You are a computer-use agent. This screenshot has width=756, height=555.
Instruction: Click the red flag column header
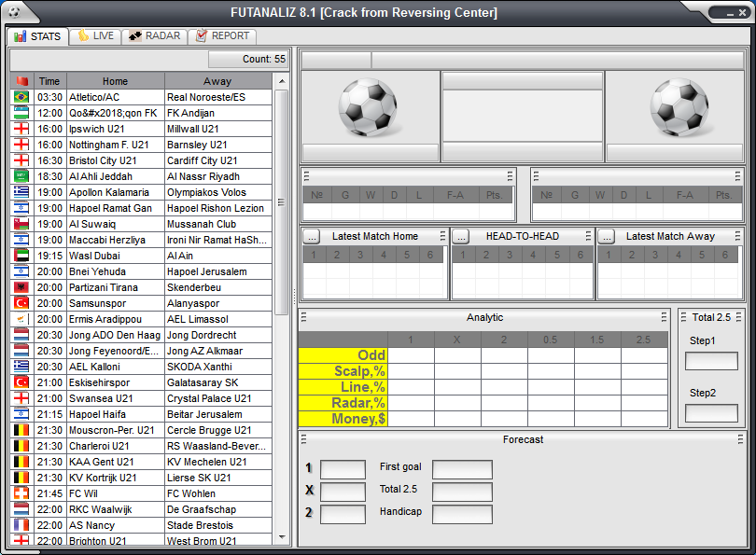[21, 81]
